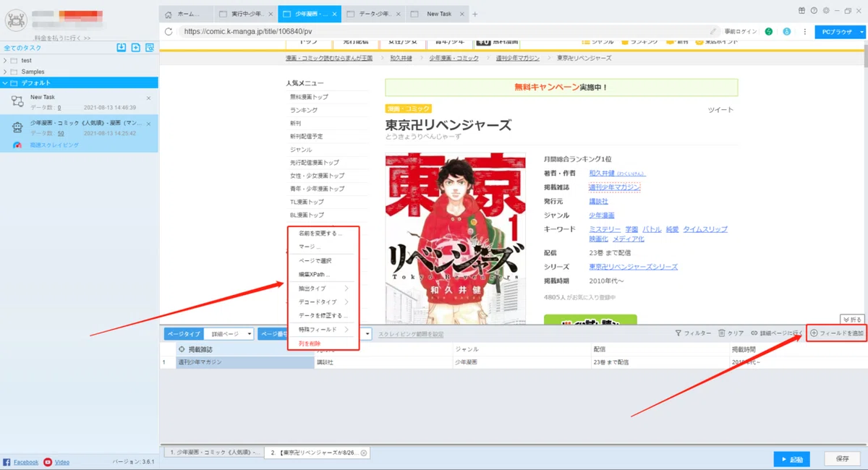Screen dimensions: 868x470
Task: Click the import task icon in task panel
Action: pyautogui.click(x=122, y=48)
